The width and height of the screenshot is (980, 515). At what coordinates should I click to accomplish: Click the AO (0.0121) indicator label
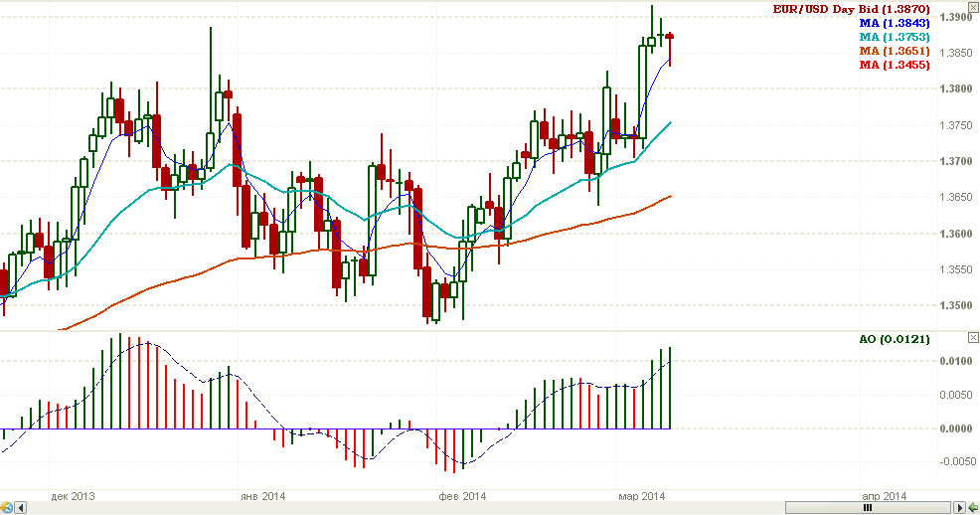pos(895,339)
